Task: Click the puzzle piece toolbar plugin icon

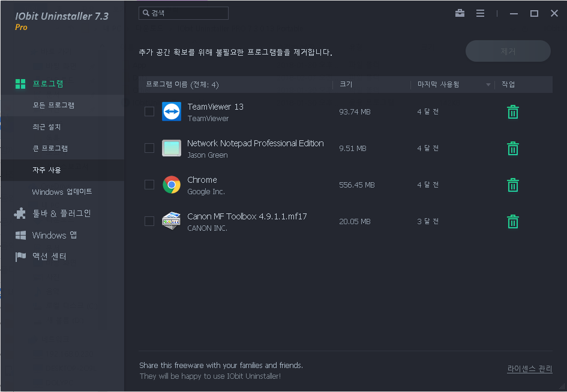Action: point(20,213)
